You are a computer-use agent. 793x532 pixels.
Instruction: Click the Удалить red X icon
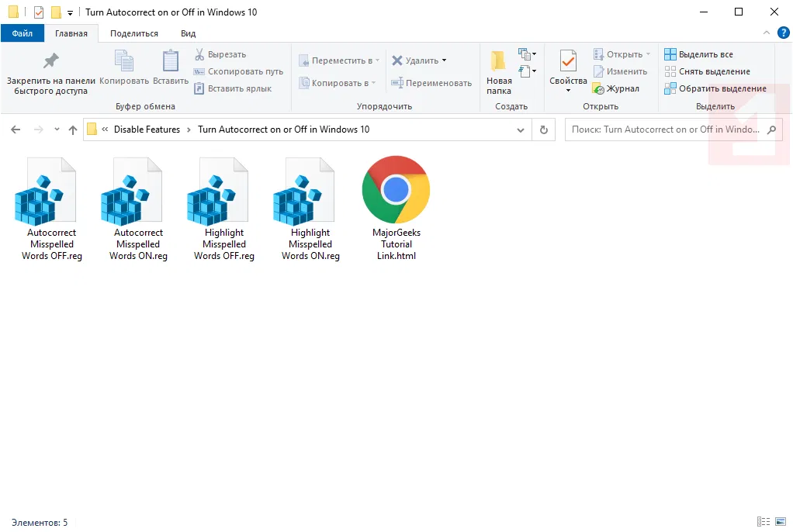[x=397, y=60]
